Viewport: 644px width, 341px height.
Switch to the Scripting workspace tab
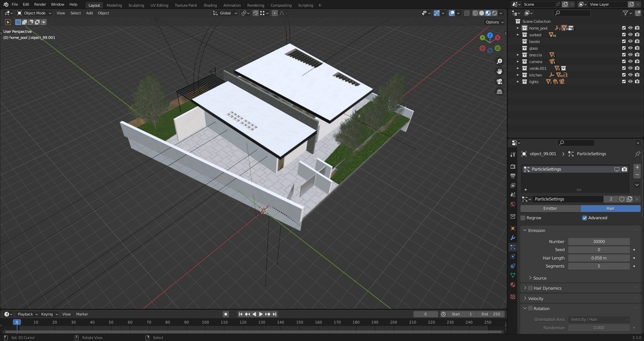[x=305, y=5]
